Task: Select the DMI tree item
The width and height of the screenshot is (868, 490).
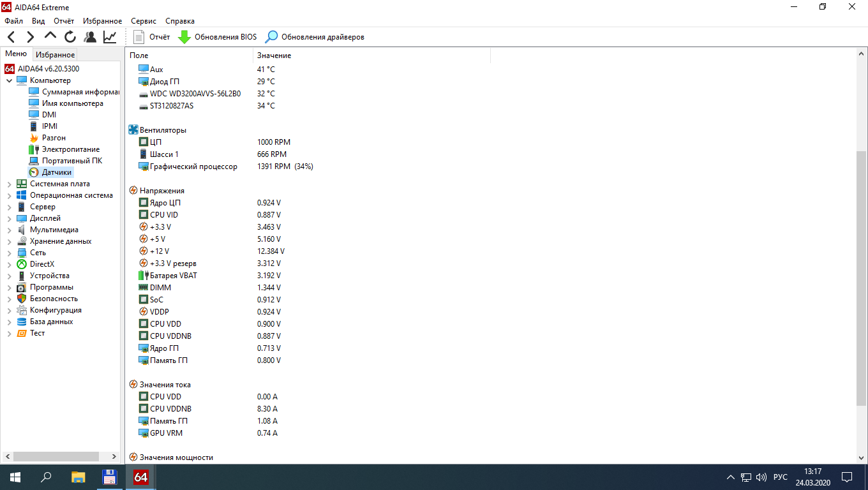Action: tap(42, 115)
